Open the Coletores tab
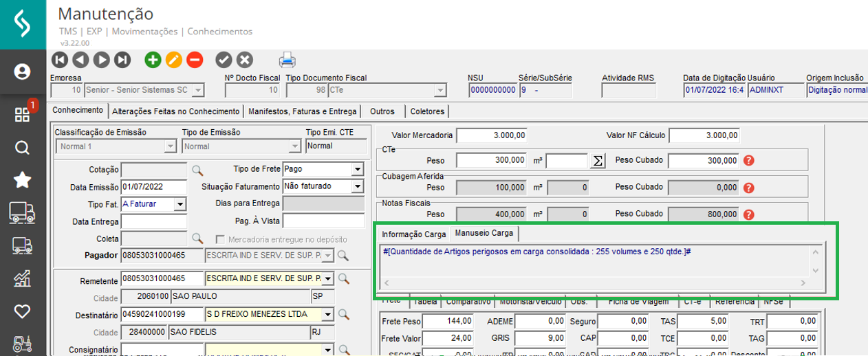The height and width of the screenshot is (356, 868). click(x=427, y=111)
